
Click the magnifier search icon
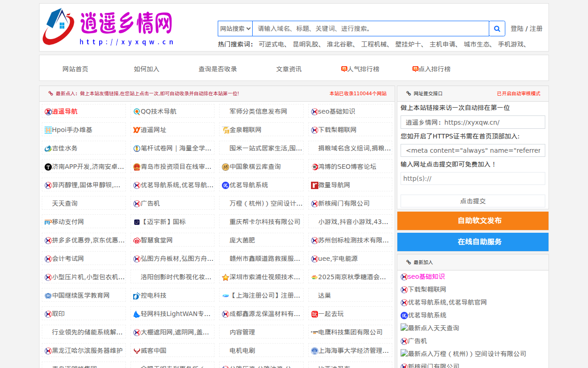497,28
